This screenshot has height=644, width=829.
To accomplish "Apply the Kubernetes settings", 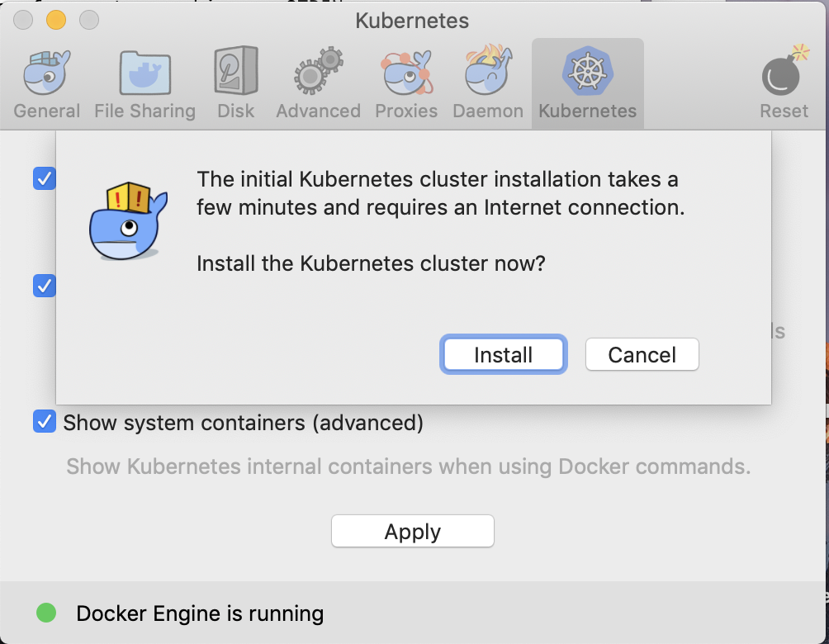I will (x=412, y=531).
